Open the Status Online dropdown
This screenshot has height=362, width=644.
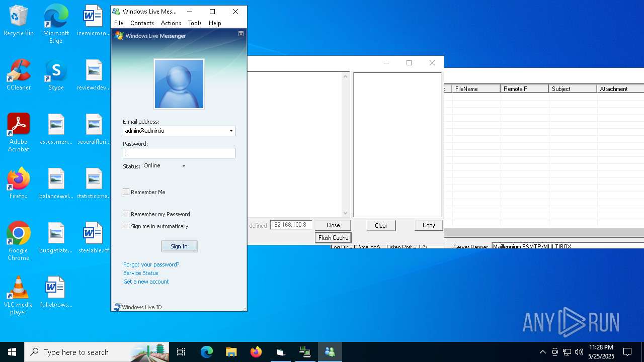point(165,166)
